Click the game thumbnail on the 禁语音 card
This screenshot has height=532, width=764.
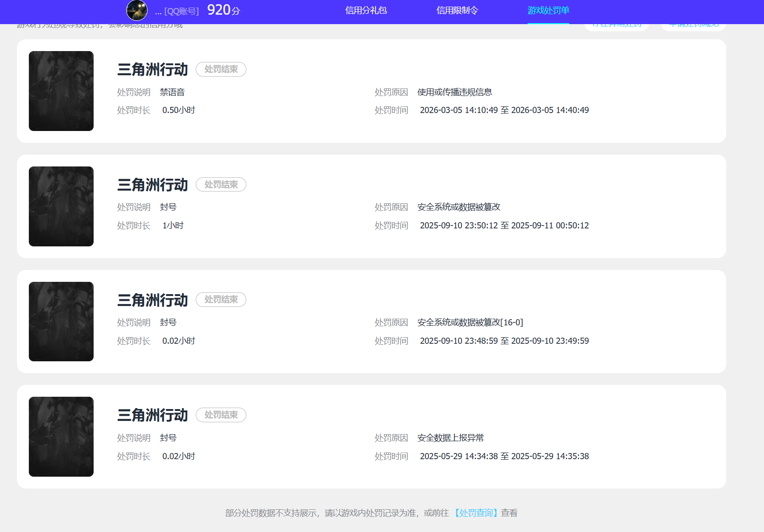pyautogui.click(x=61, y=91)
